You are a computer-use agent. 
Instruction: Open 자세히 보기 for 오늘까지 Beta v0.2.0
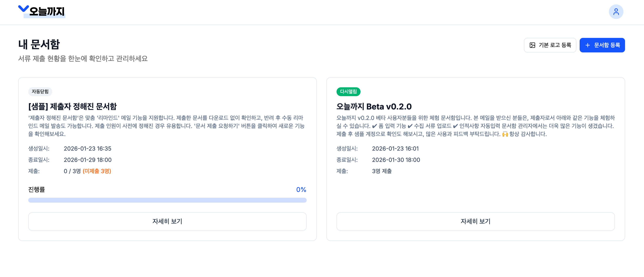tap(476, 221)
